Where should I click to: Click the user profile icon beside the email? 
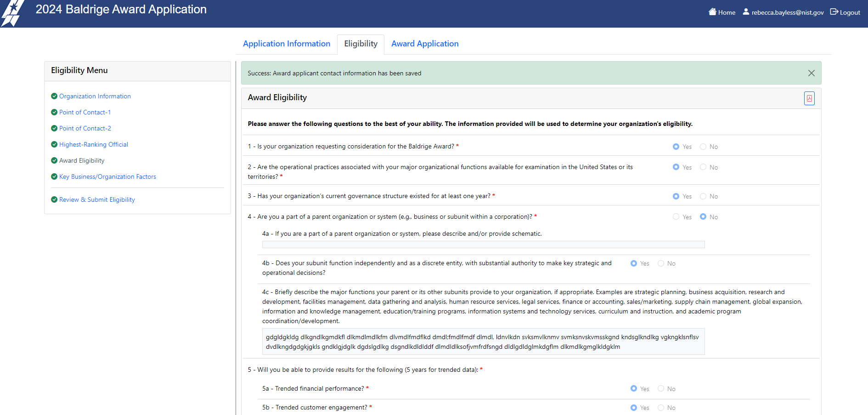tap(746, 12)
